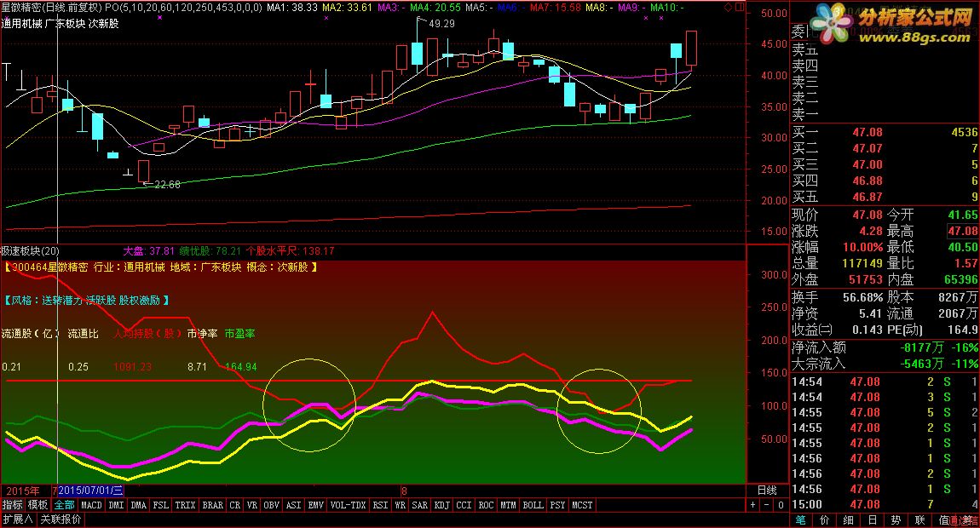980x528 pixels.
Task: Open the 指标 indicator tab
Action: pos(13,505)
